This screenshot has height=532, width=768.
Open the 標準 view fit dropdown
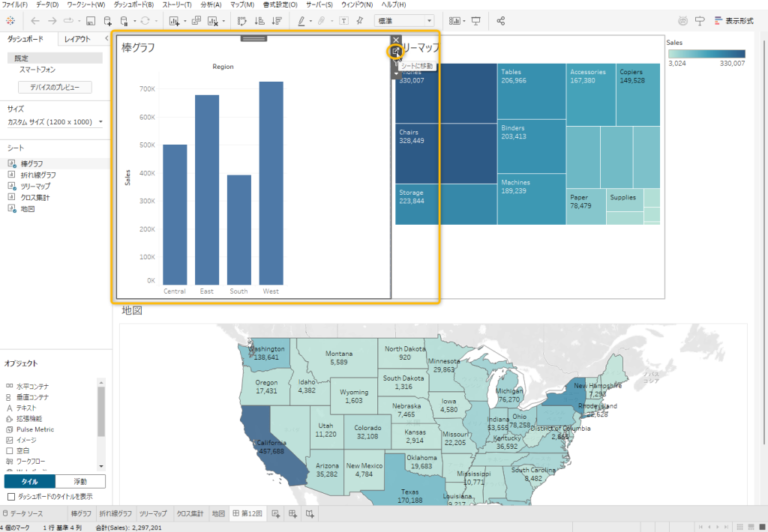(x=403, y=21)
